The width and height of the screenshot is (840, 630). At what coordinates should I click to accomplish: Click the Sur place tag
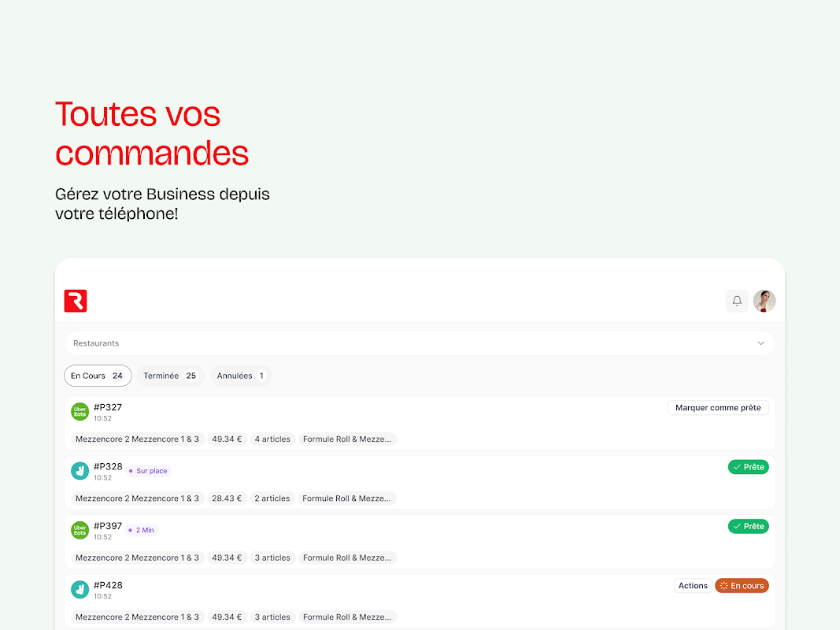(x=148, y=471)
